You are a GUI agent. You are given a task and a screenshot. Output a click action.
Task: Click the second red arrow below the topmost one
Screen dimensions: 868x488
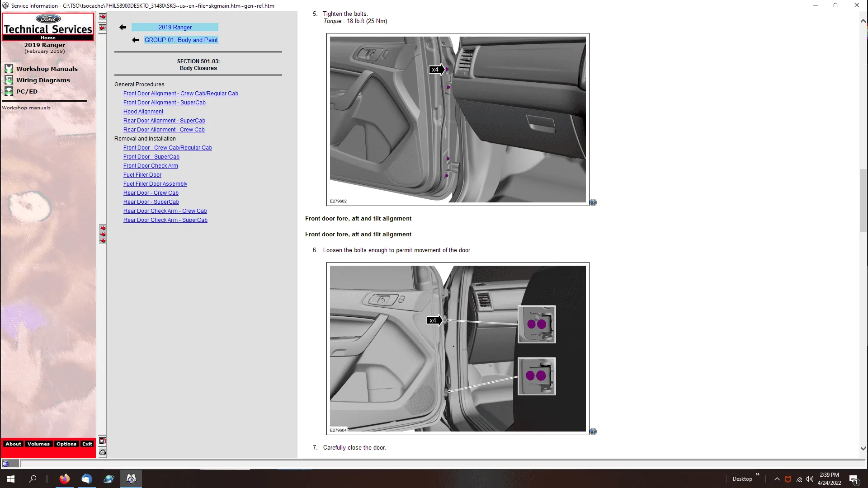point(103,28)
